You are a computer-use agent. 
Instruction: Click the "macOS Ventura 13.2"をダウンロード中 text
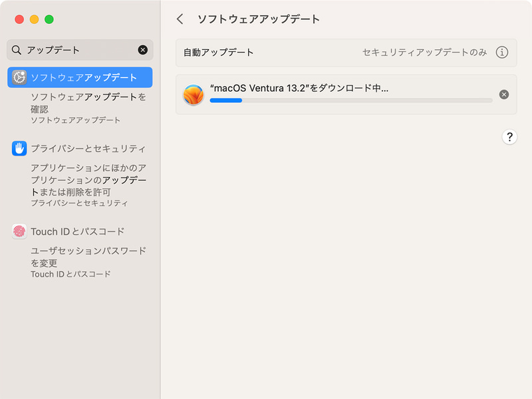299,88
